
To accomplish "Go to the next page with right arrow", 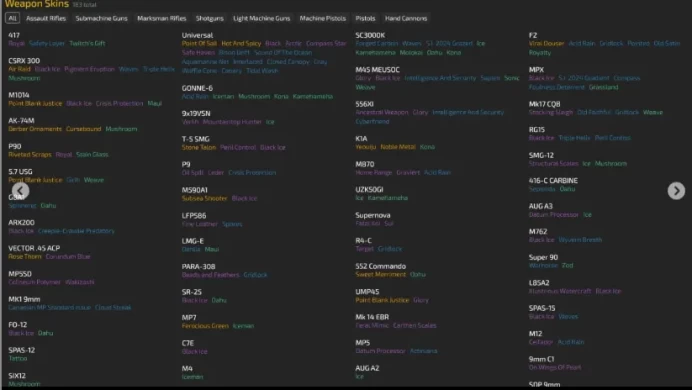I will pyautogui.click(x=676, y=191).
